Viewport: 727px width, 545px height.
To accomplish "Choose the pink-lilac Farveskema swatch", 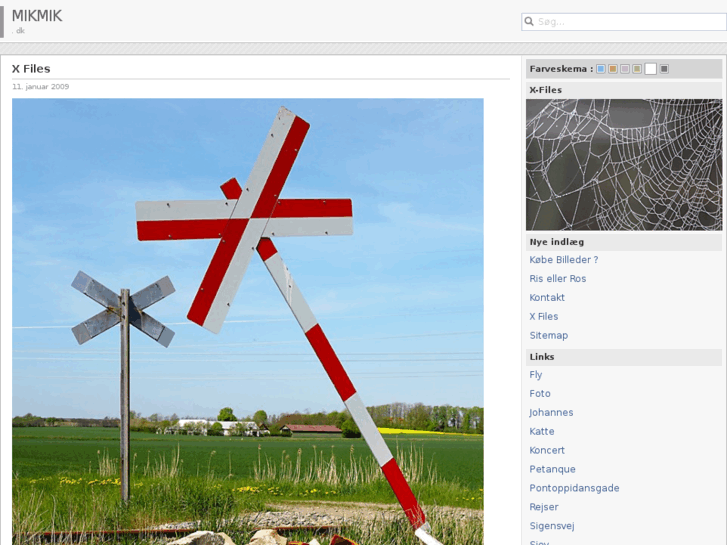I will coord(625,69).
